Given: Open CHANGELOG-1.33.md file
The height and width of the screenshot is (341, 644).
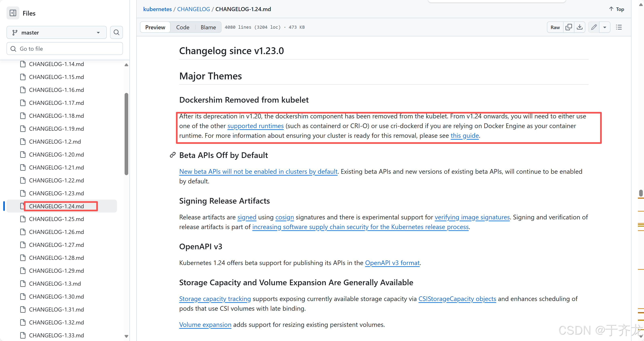Looking at the screenshot, I should point(56,336).
